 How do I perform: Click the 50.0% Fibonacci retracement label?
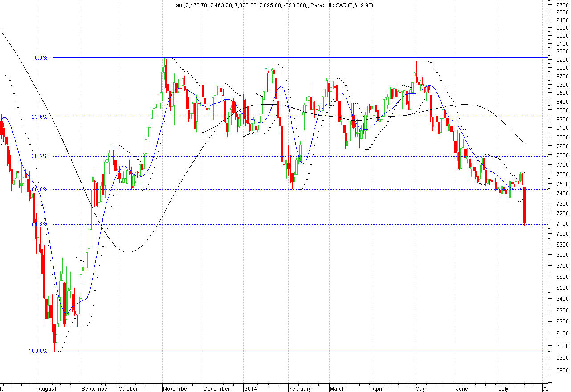coord(39,190)
